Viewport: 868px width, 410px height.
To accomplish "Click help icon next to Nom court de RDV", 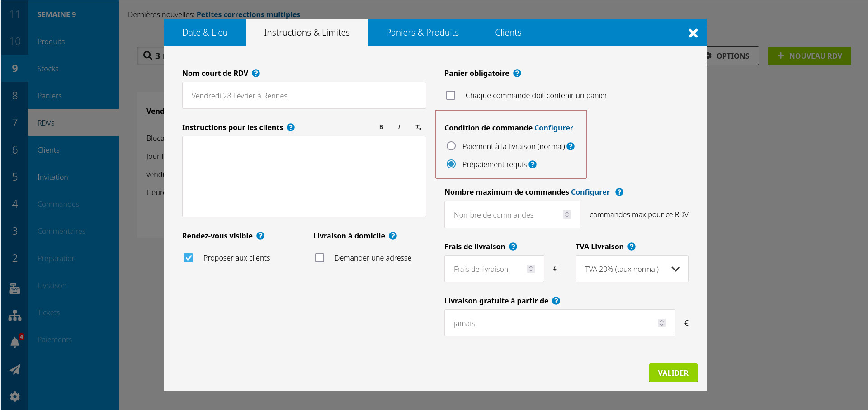I will 256,73.
